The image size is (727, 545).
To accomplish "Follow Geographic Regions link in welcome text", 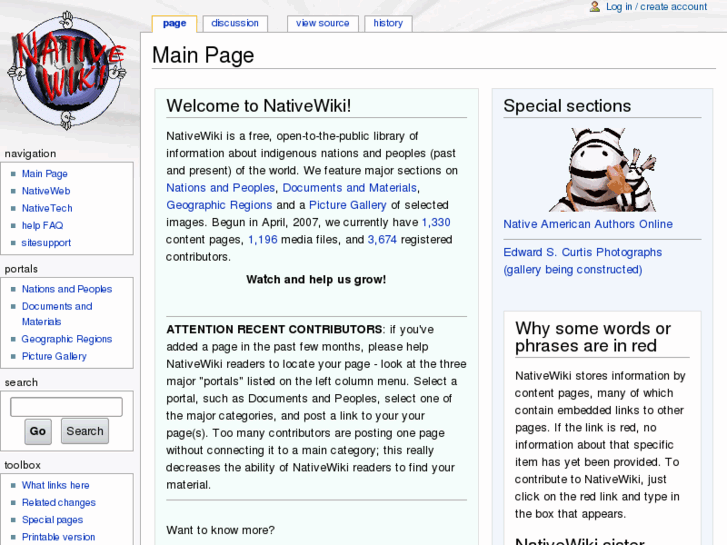I will (219, 205).
